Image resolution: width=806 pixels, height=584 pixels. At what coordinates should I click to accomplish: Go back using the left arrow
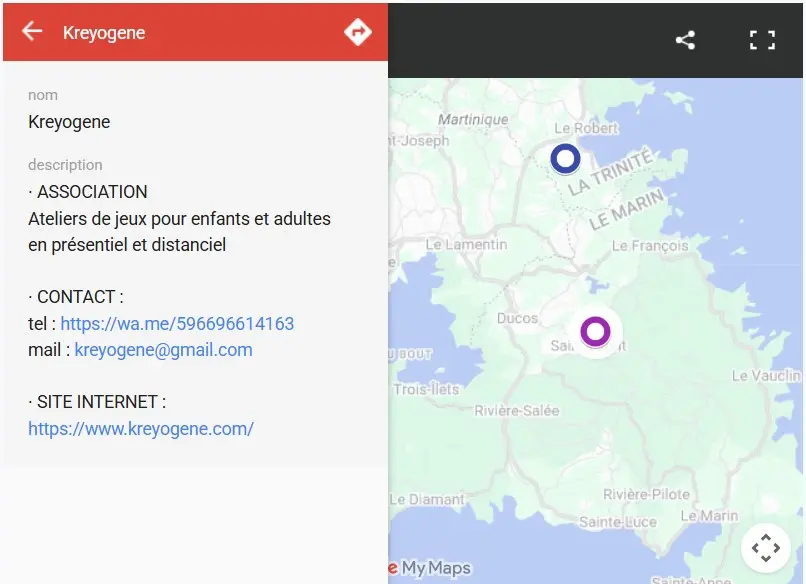pyautogui.click(x=32, y=31)
